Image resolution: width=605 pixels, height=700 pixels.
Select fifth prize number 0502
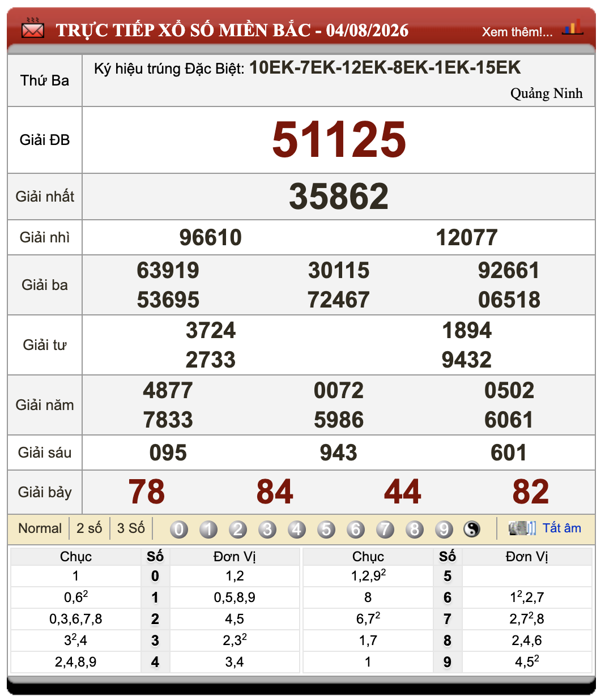(x=509, y=390)
